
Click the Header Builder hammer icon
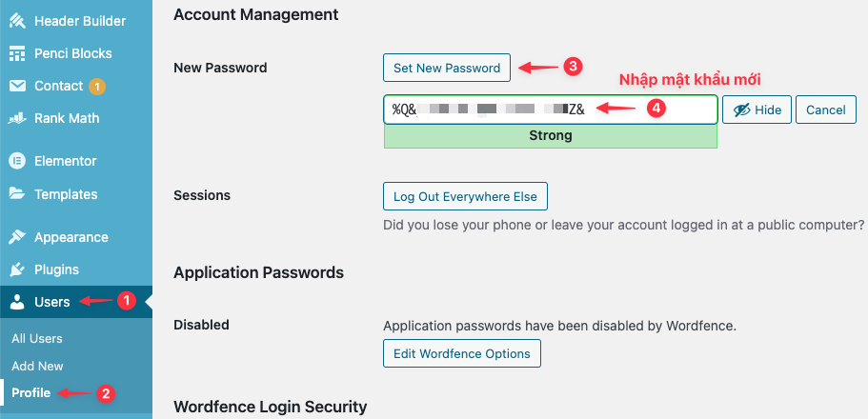18,21
